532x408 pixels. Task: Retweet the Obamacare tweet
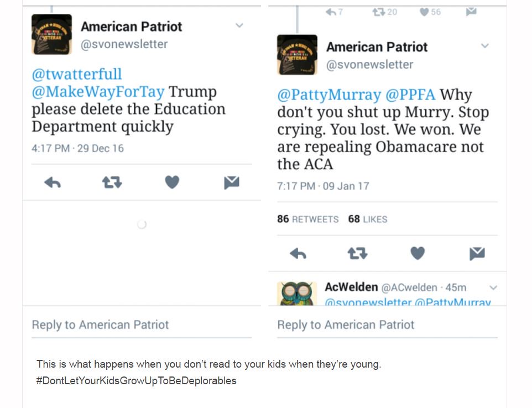(x=358, y=253)
